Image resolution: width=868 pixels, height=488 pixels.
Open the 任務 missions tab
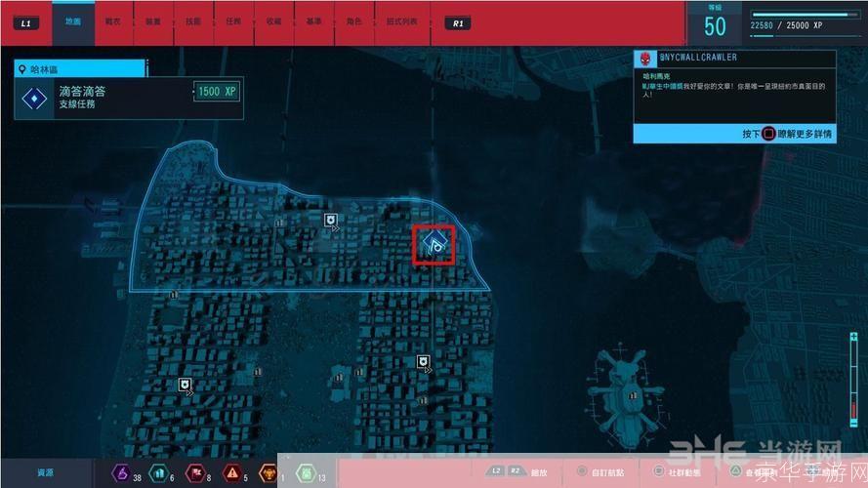pos(233,22)
